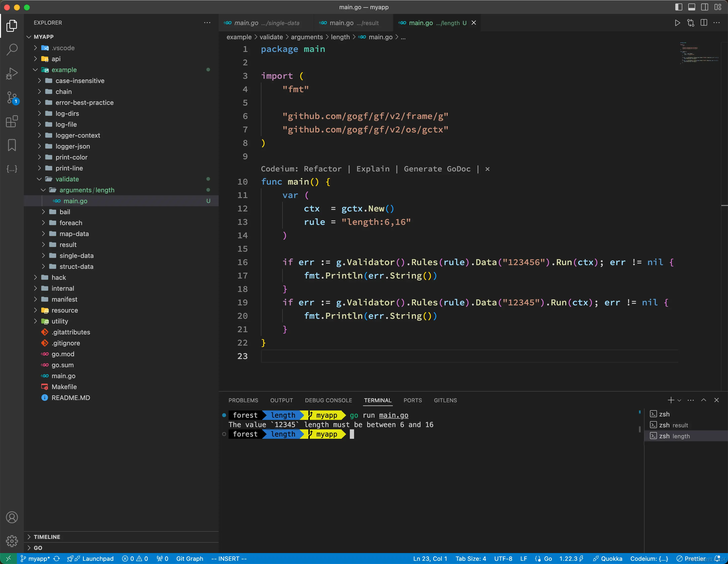Switch to main.go single-data tab
The width and height of the screenshot is (728, 564).
coord(266,23)
